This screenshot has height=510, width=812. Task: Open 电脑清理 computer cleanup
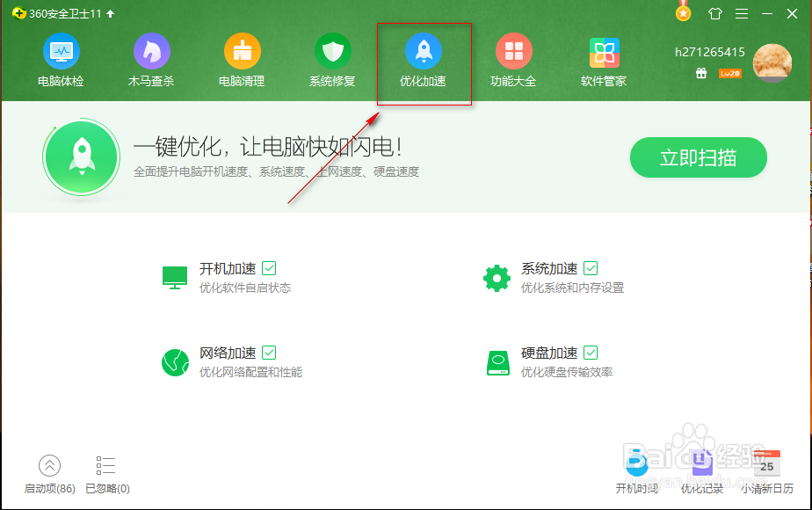tap(242, 60)
